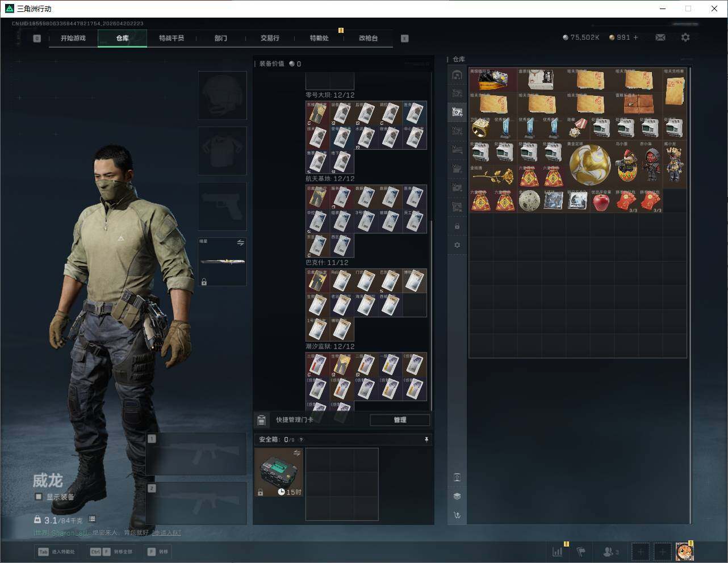The width and height of the screenshot is (728, 563).
Task: Click the 零号大坝: 12/12 heading
Action: tap(330, 95)
